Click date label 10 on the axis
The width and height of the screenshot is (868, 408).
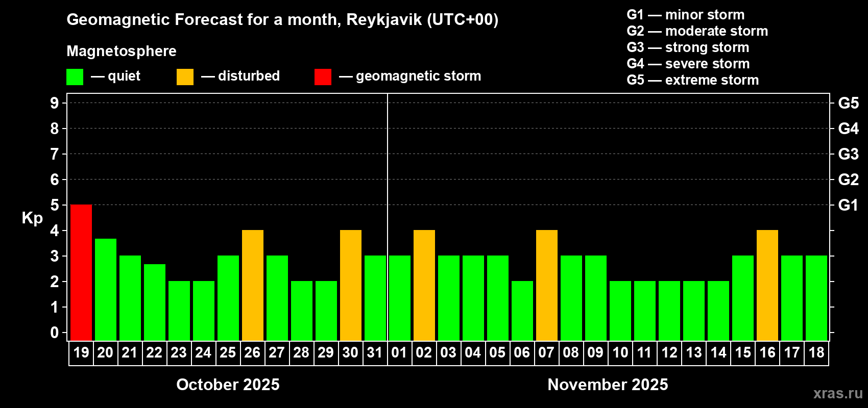tap(620, 352)
